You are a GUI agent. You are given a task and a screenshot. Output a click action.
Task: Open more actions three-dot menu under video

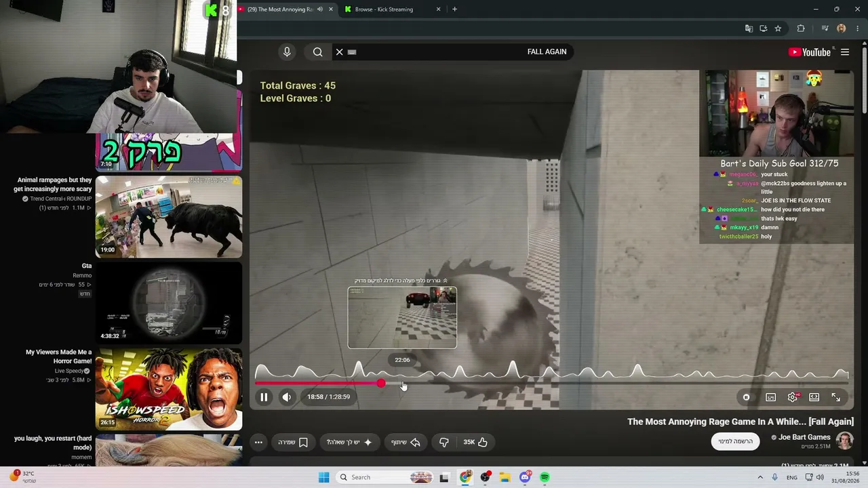coord(258,442)
